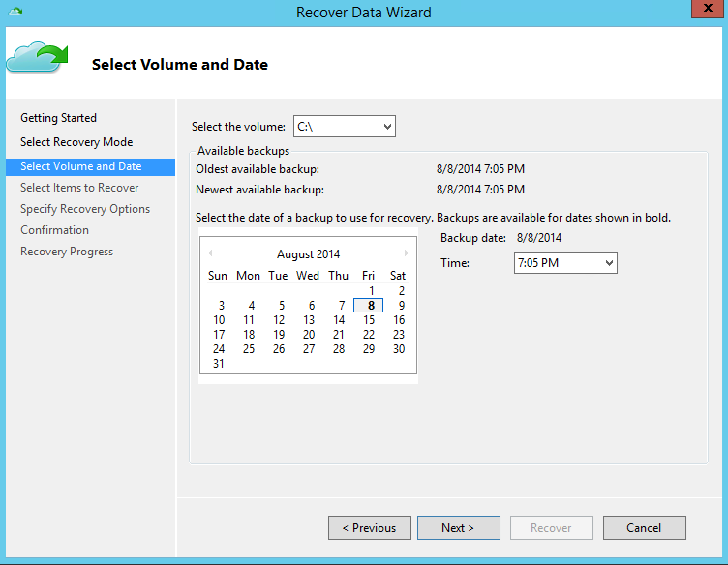Select August 2 in the calendar
This screenshot has width=728, height=565.
[x=402, y=291]
